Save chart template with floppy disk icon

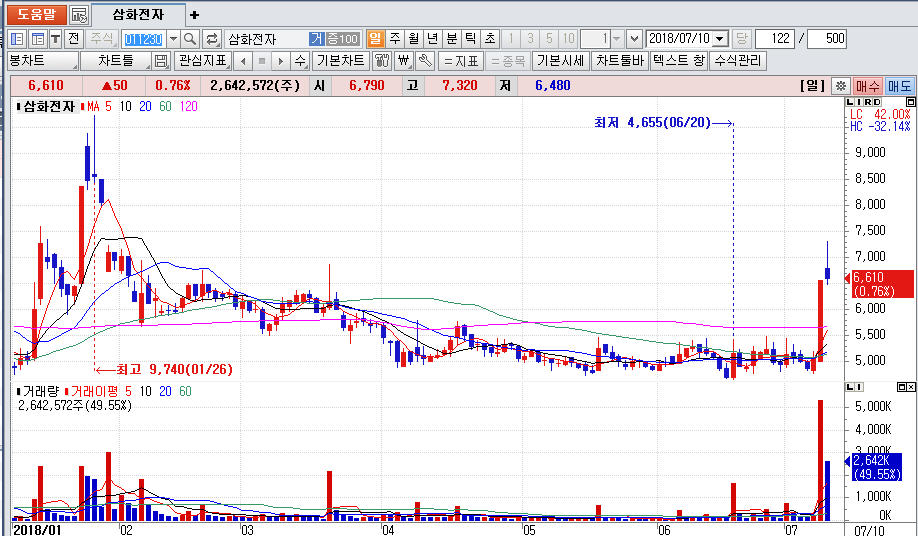(x=161, y=61)
